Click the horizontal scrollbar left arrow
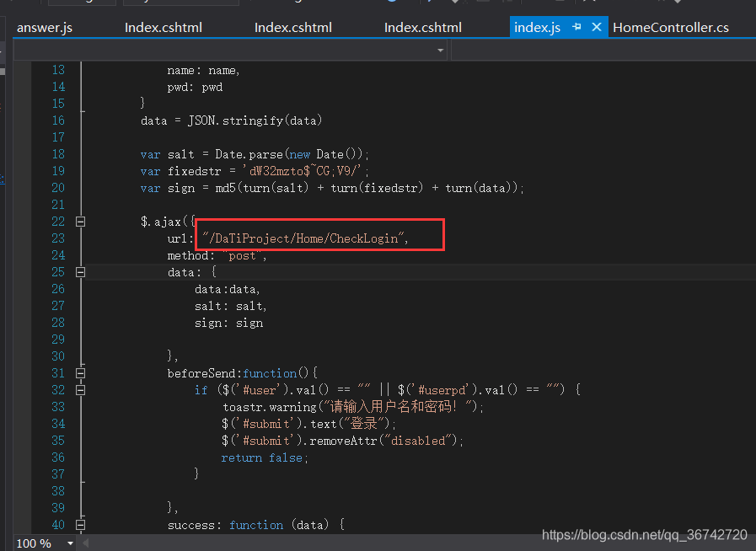Image resolution: width=756 pixels, height=551 pixels. pos(86,543)
